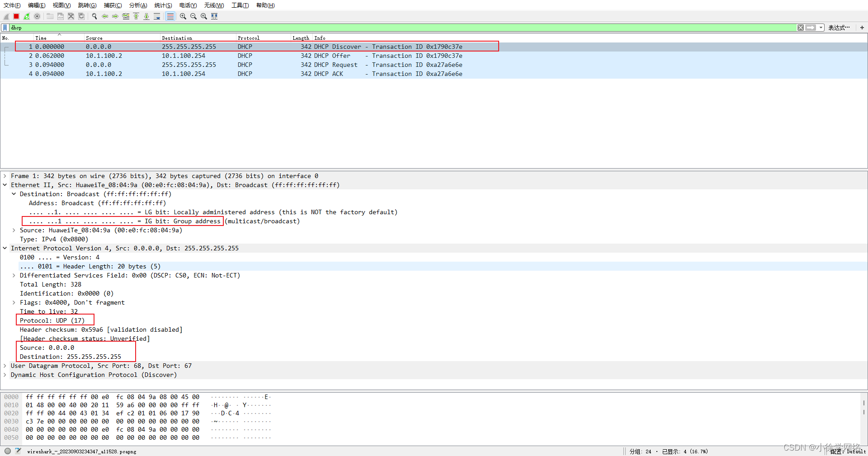Open capture options with the gear icon

[37, 16]
